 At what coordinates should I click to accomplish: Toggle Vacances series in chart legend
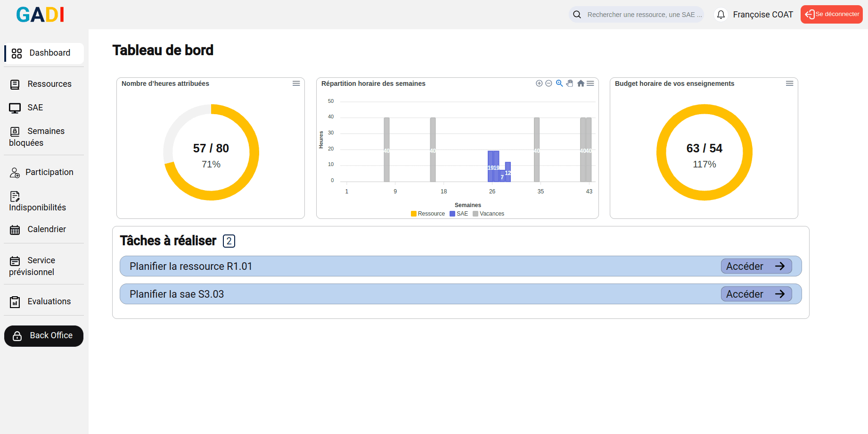pos(489,214)
